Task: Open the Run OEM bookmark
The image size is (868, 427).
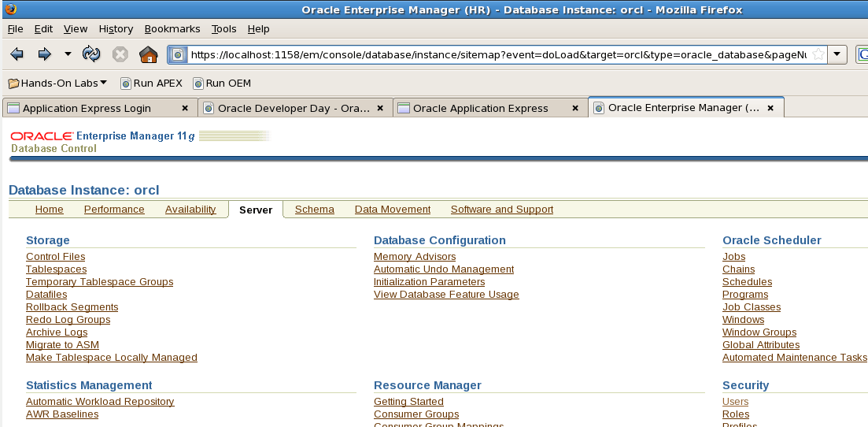Action: coord(222,84)
